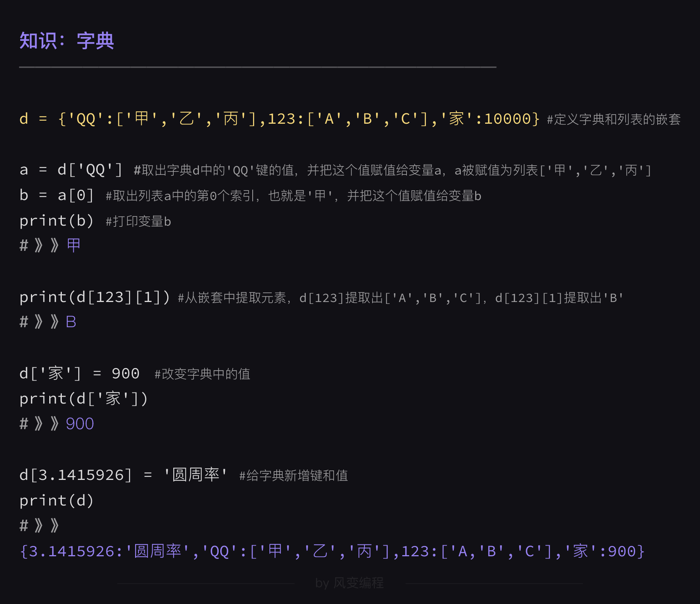Image resolution: width=700 pixels, height=604 pixels.
Task: Click the purple output 甲
Action: coord(74,245)
